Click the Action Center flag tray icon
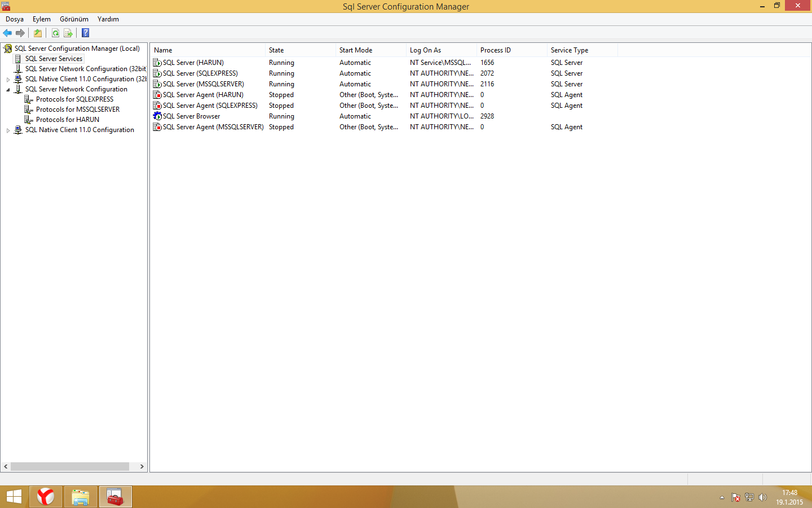Screen dimensions: 812x508 point(736,497)
